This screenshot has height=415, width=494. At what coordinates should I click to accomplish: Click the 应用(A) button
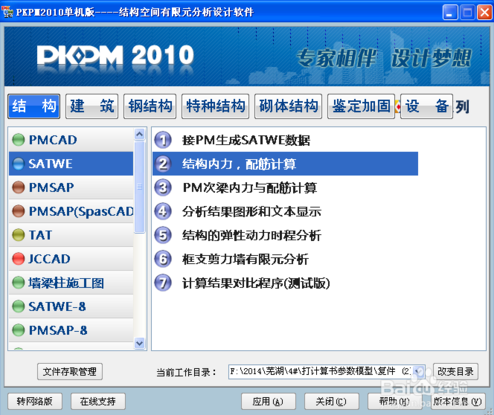tap(268, 401)
